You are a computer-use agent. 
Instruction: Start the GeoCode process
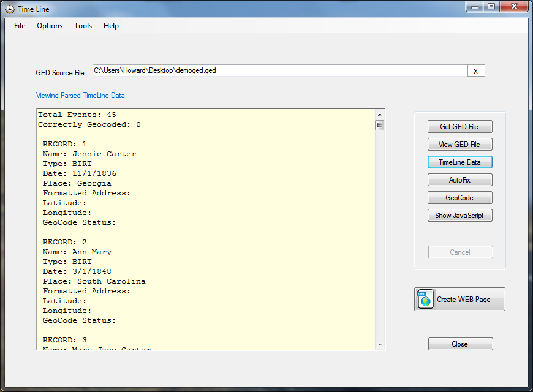(459, 197)
